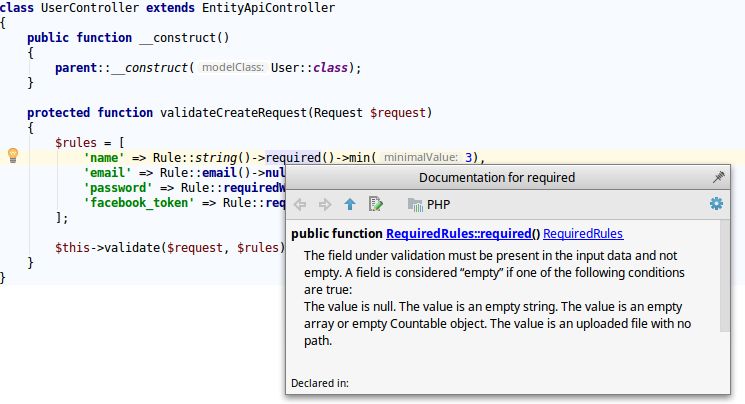The height and width of the screenshot is (404, 745).
Task: Click the validateCreateRequest method name
Action: 234,113
